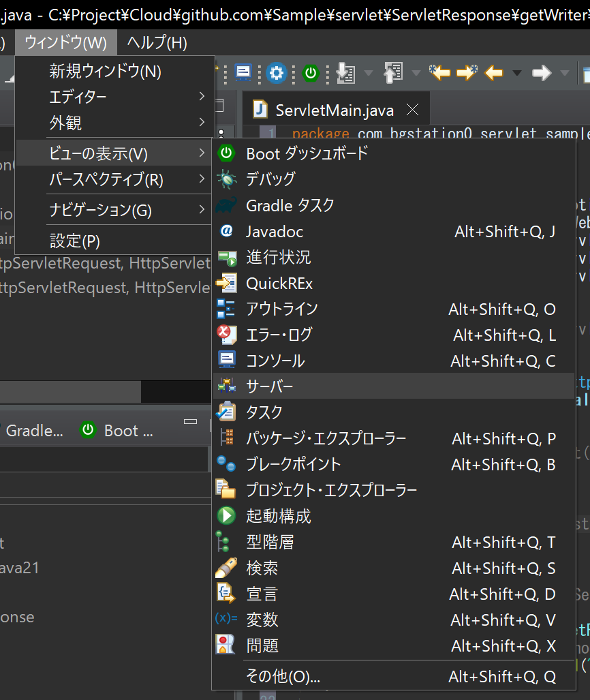
Task: Show the 問題 view
Action: click(x=394, y=645)
